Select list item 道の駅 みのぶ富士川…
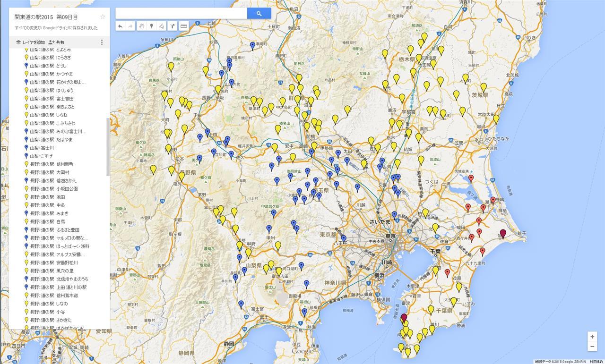Viewport: 605px width, 364px height. coord(58,131)
